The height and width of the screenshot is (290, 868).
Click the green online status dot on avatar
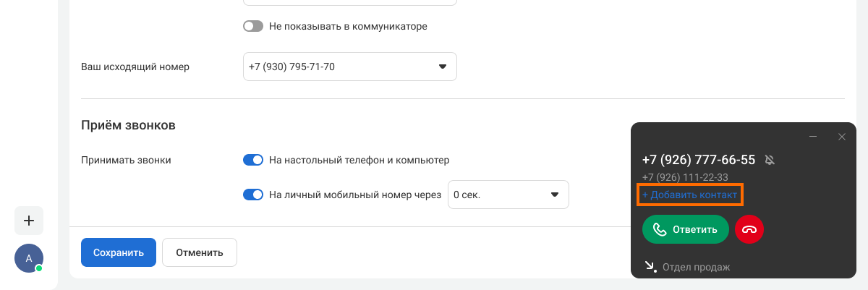(x=39, y=268)
